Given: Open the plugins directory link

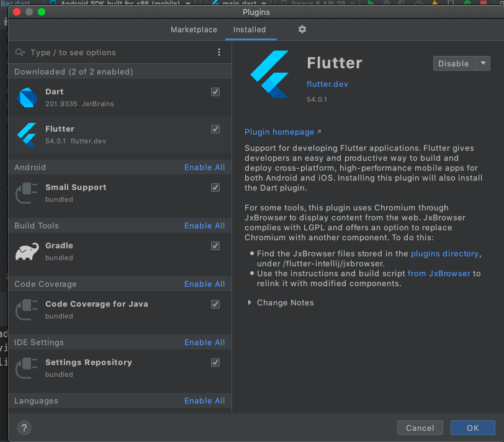Looking at the screenshot, I should tap(444, 254).
